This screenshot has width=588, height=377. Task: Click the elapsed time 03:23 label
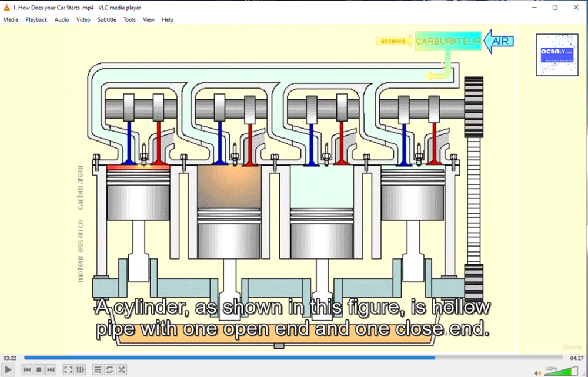point(10,358)
